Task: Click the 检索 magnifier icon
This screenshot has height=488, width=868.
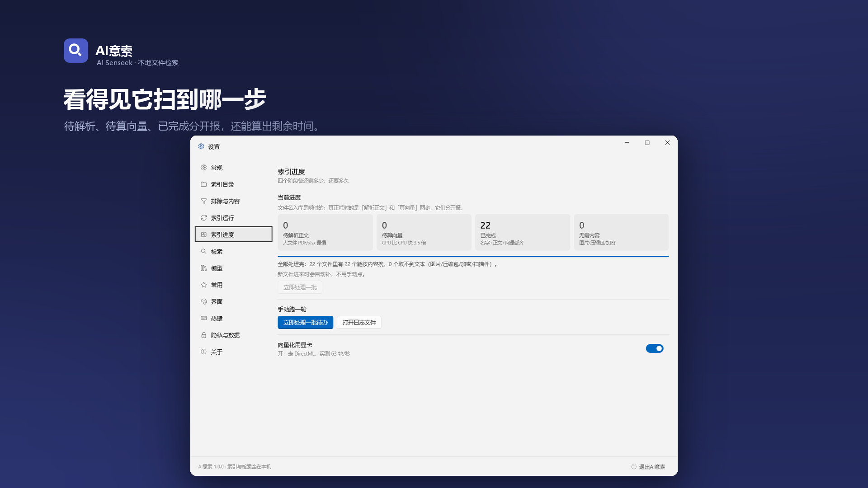Action: click(203, 251)
